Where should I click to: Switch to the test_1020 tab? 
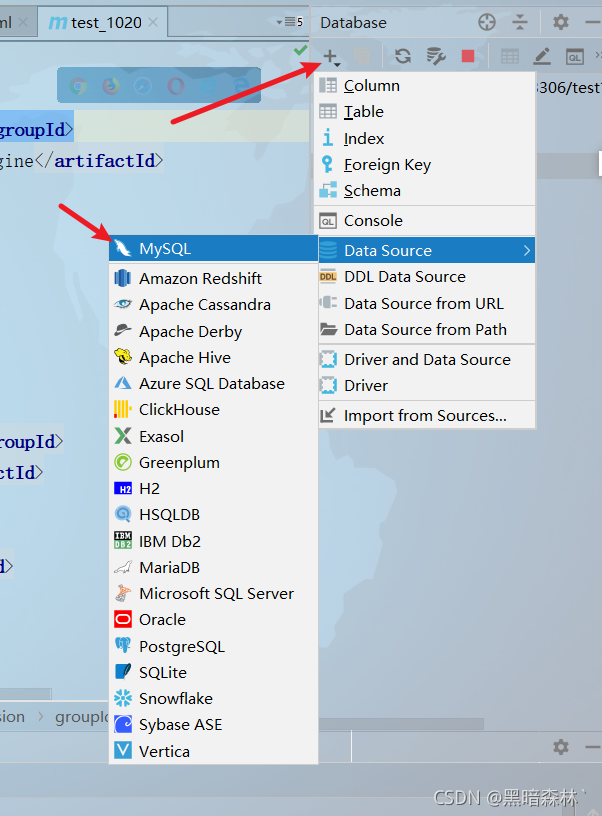click(103, 22)
